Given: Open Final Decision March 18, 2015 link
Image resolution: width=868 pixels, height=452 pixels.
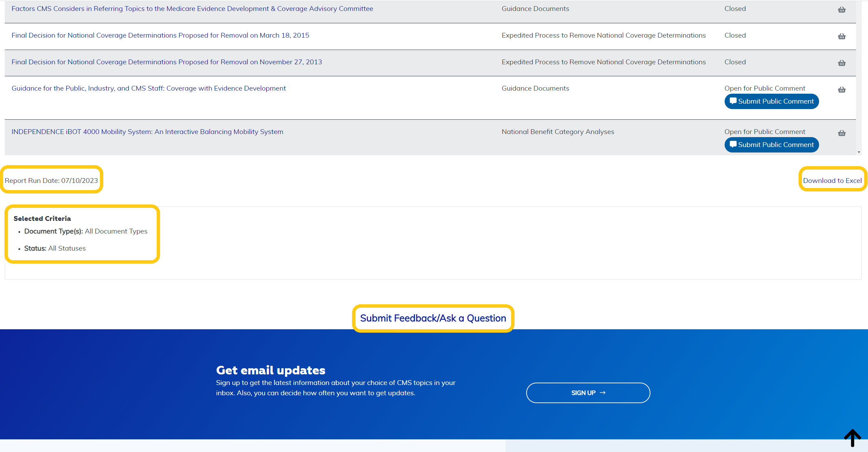Looking at the screenshot, I should (160, 35).
